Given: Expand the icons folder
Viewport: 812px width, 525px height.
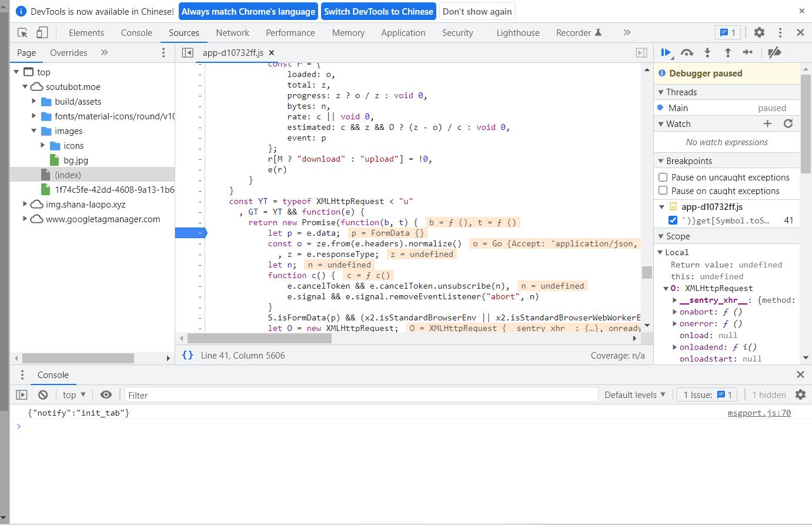Looking at the screenshot, I should pos(43,145).
